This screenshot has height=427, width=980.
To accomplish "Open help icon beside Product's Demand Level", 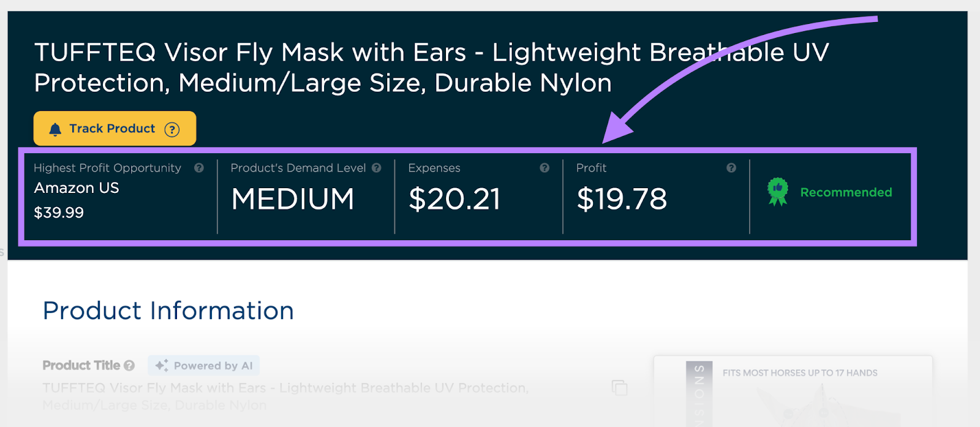I will (377, 168).
